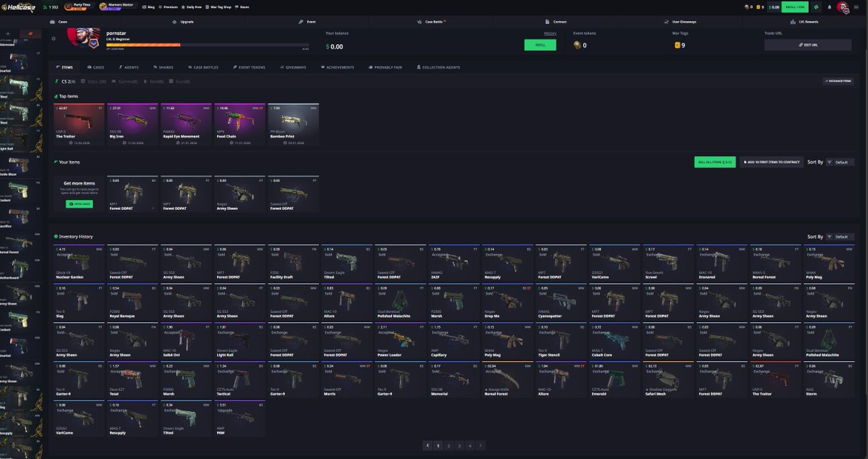This screenshot has width=868, height=459.
Task: Switch to the Cases profile tab
Action: [x=95, y=67]
